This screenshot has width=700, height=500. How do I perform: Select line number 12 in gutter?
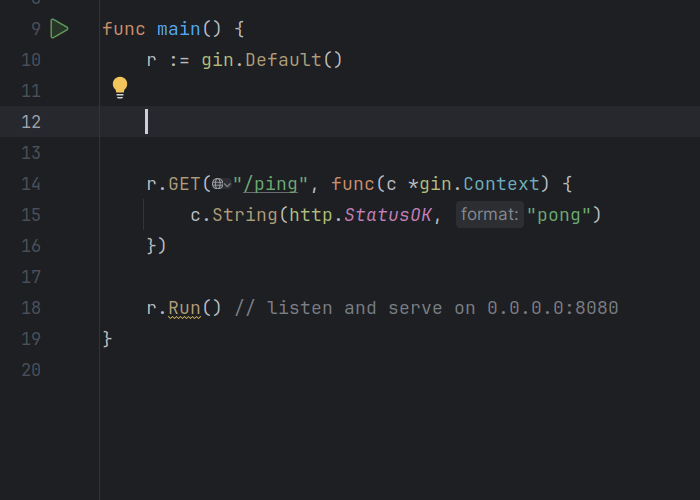31,122
